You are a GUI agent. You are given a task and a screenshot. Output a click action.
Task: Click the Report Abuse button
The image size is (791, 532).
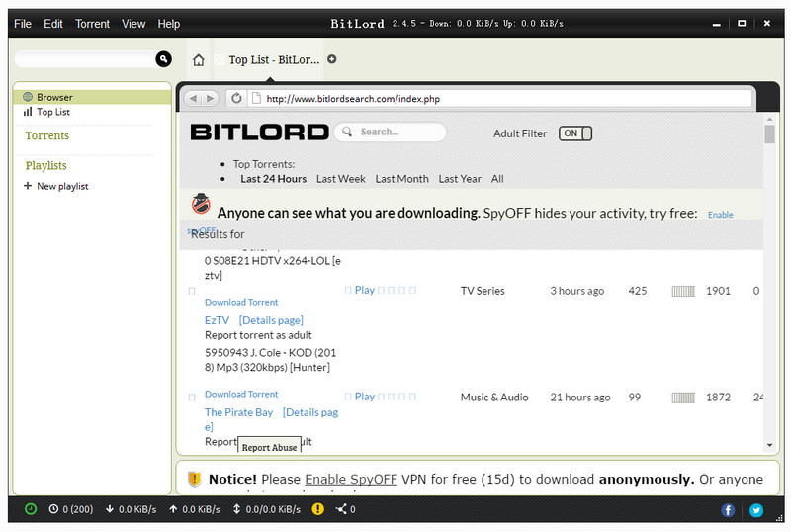point(269,447)
